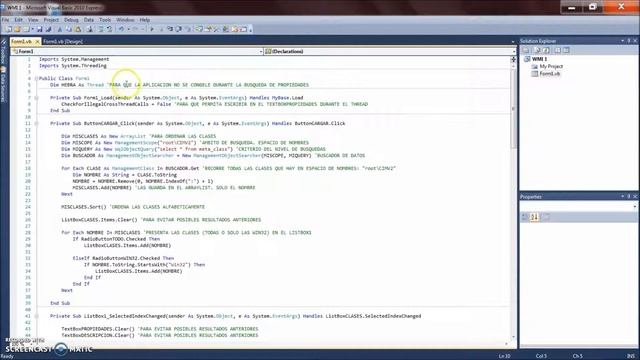
Task: Click the Add New Item toolbar icon
Action: coord(27,29)
